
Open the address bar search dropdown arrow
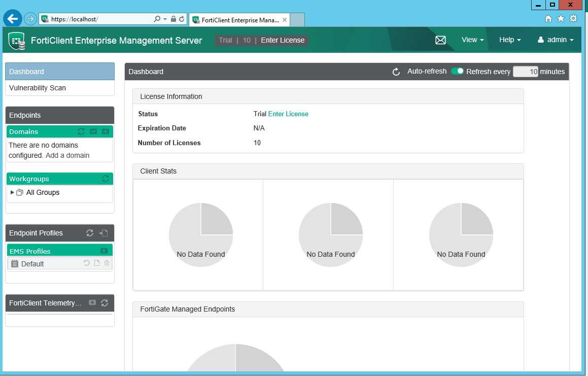click(165, 19)
